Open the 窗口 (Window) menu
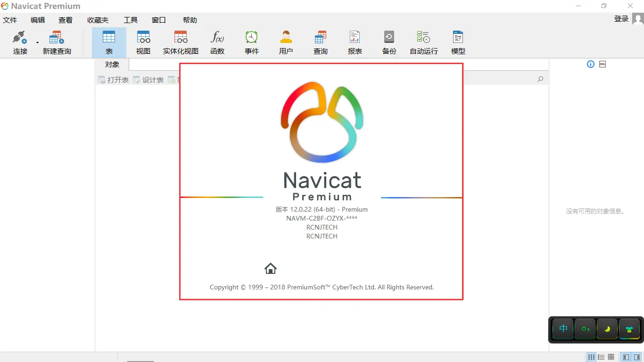Viewport: 644px width, 362px height. pyautogui.click(x=159, y=20)
